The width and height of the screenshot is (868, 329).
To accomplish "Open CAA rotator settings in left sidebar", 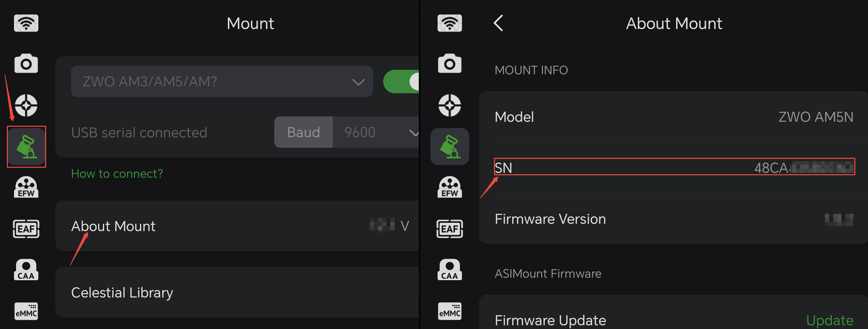I will tap(26, 270).
